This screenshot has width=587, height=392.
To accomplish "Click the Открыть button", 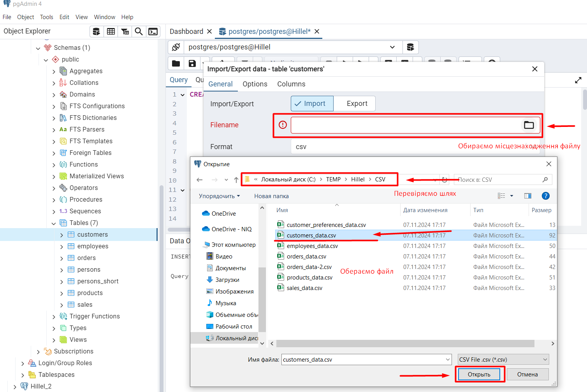I will click(x=479, y=374).
